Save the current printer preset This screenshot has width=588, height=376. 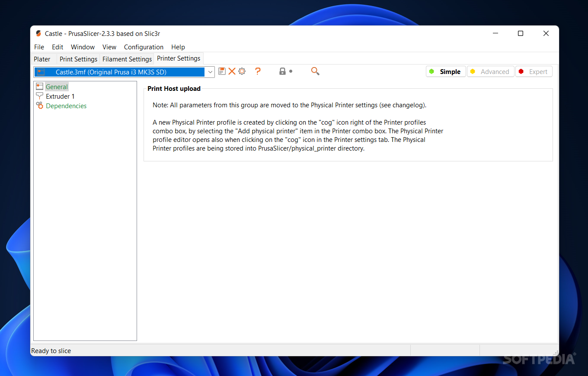(222, 71)
